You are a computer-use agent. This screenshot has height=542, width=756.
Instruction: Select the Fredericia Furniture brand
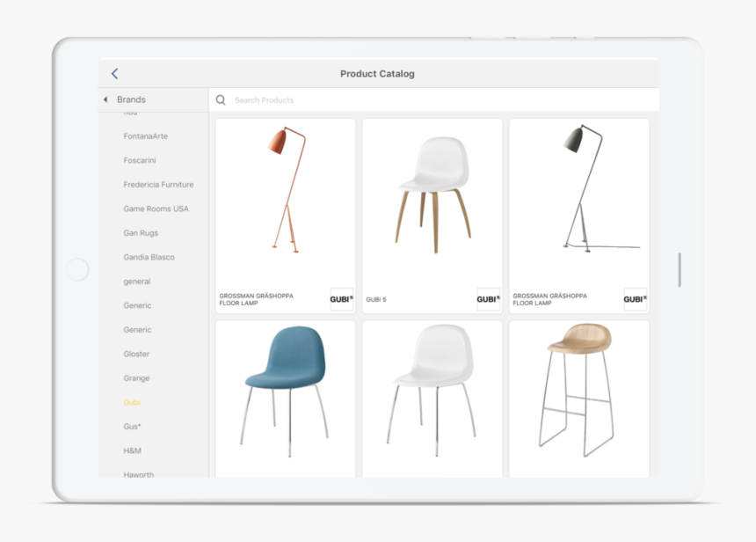coord(157,185)
